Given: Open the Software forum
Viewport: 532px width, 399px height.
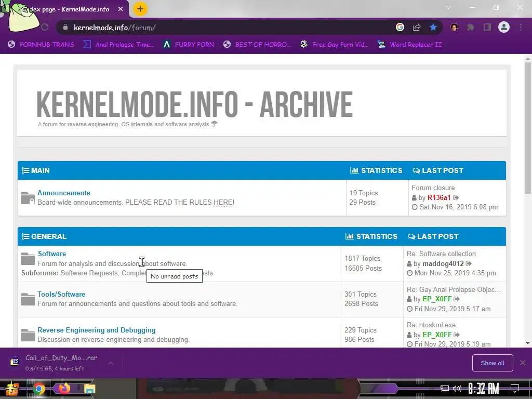Looking at the screenshot, I should click(x=52, y=254).
